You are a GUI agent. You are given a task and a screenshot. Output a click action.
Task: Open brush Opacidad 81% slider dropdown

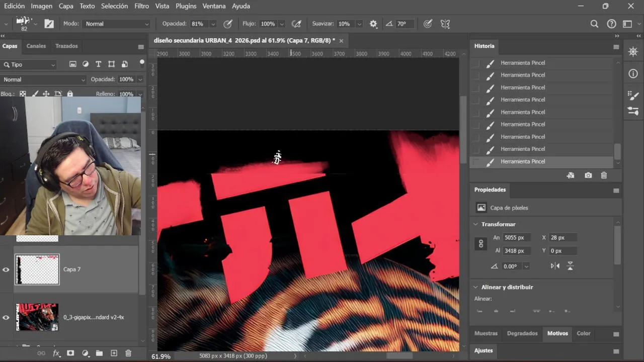(x=213, y=24)
